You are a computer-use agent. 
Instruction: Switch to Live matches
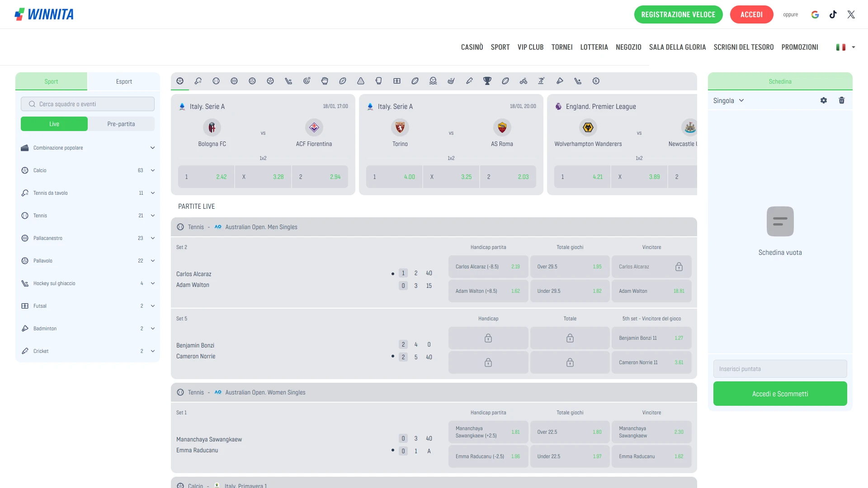point(54,124)
